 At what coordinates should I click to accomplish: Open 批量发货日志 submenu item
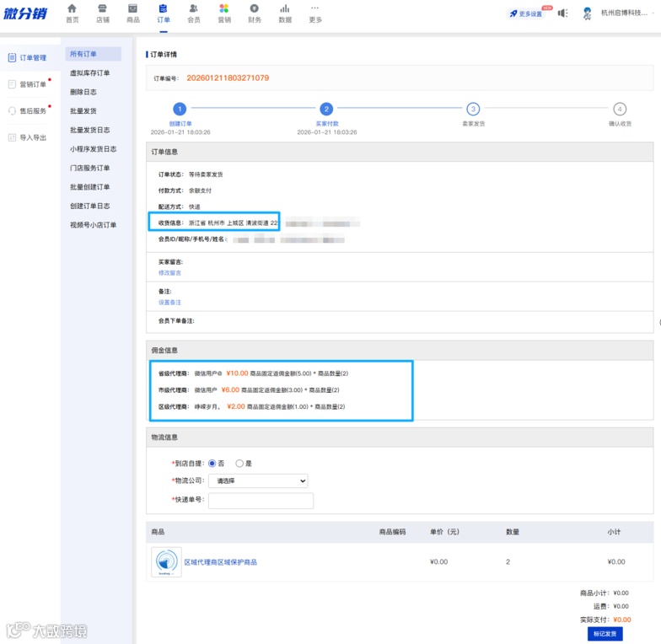click(x=89, y=130)
